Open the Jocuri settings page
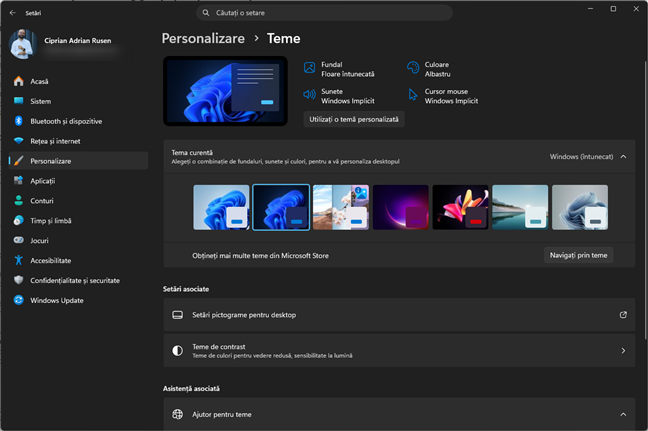Image resolution: width=648 pixels, height=431 pixels. (79, 241)
